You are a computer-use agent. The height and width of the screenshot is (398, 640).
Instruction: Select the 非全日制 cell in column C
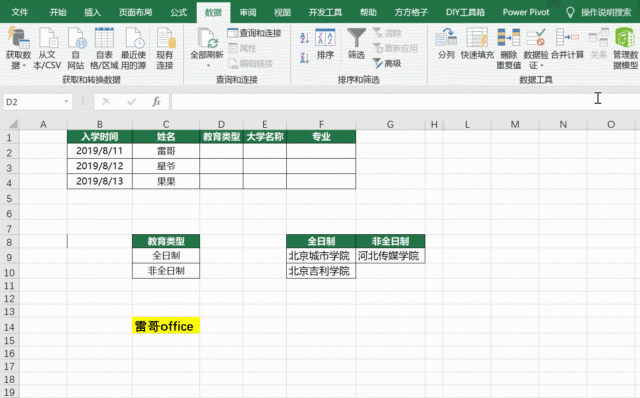[166, 271]
